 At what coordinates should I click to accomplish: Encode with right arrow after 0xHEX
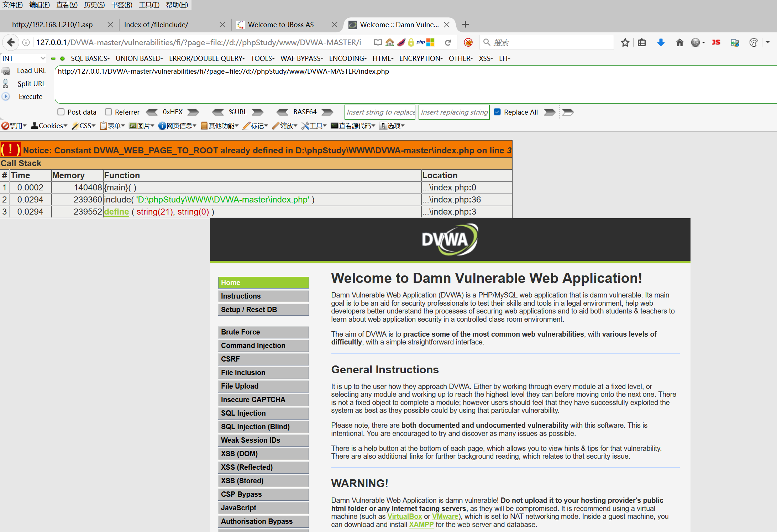(x=193, y=112)
